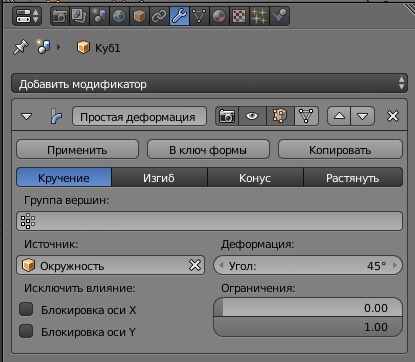Open the Object properties tab
The height and width of the screenshot is (362, 415).
pos(139,16)
